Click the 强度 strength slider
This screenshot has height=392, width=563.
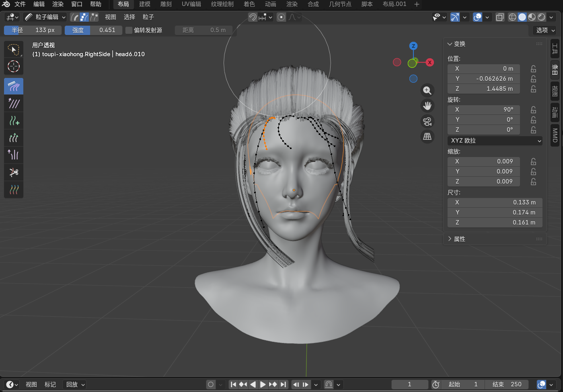tap(93, 30)
